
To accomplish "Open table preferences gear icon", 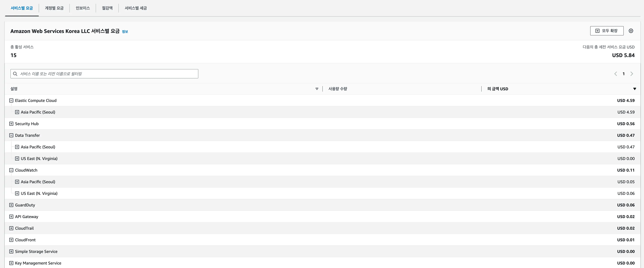I will pyautogui.click(x=631, y=31).
